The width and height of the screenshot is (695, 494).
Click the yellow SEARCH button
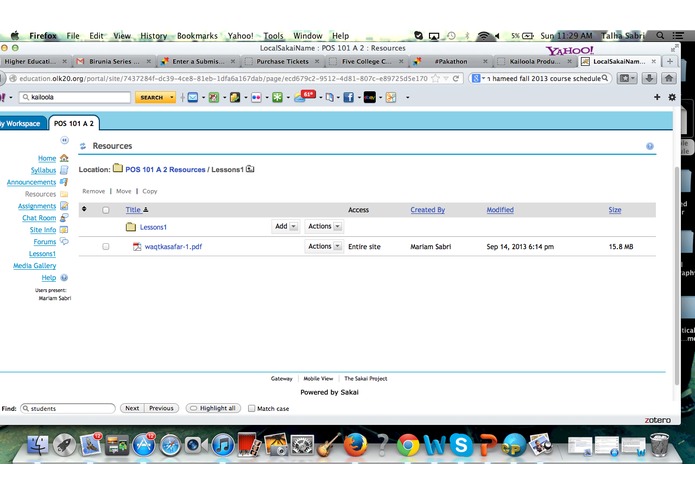(151, 97)
